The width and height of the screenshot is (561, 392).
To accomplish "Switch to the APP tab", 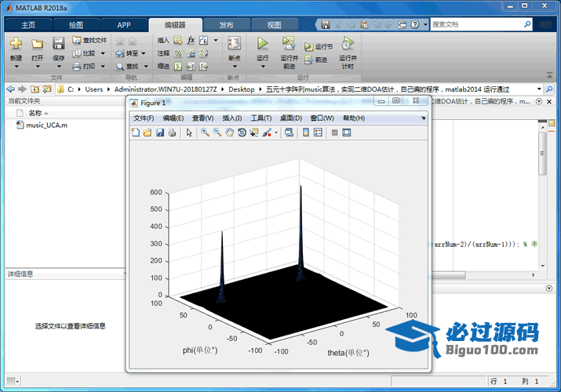I will pos(124,25).
